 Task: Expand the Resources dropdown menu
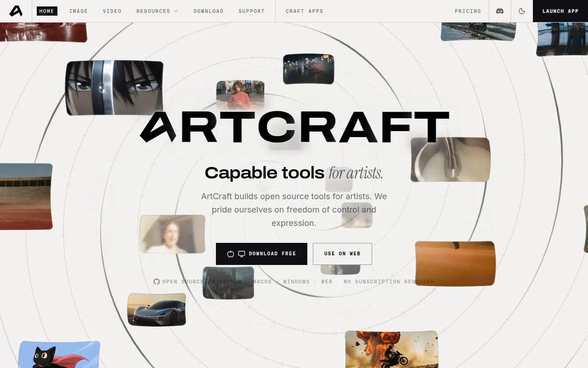157,11
